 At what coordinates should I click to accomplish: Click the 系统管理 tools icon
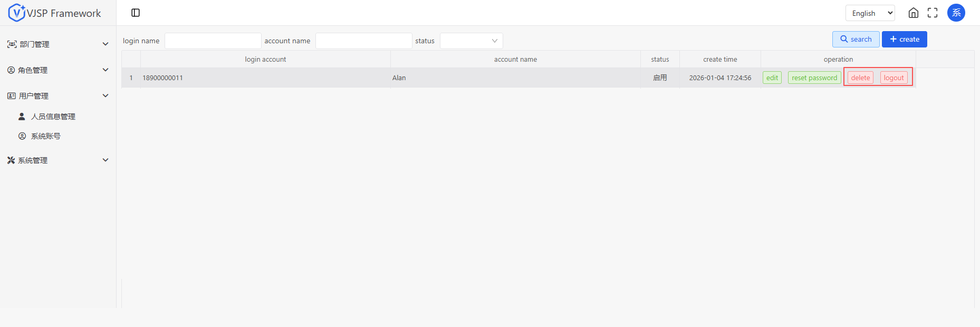coord(11,160)
